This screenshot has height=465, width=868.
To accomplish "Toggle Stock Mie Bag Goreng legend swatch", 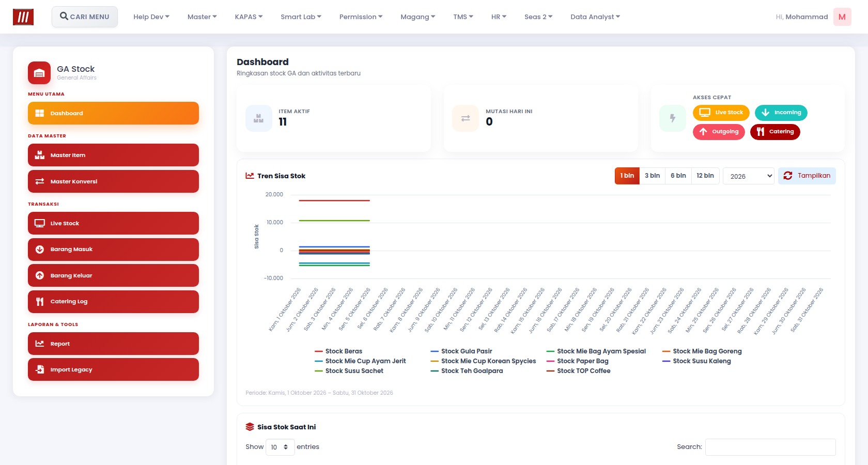I will [x=666, y=351].
